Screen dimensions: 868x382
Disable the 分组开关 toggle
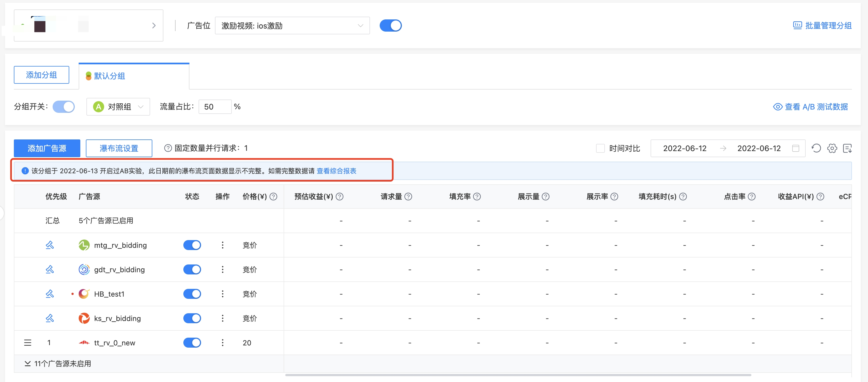pos(64,106)
